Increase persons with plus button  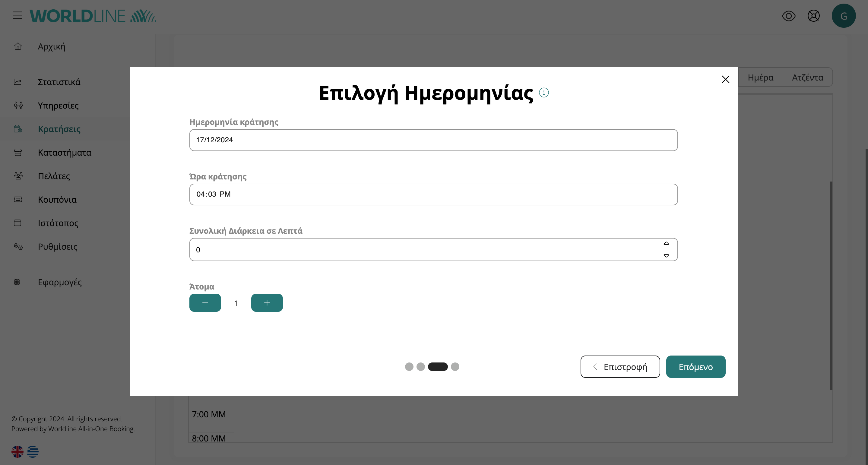point(267,302)
